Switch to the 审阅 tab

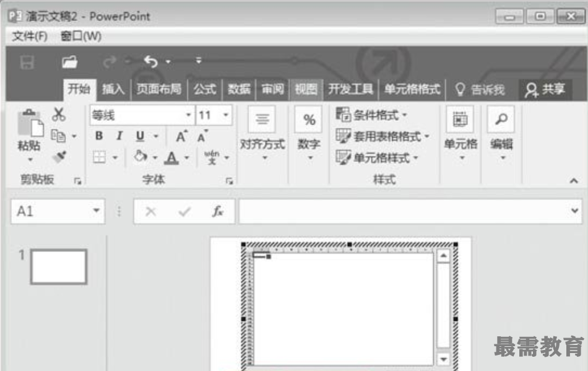point(272,89)
